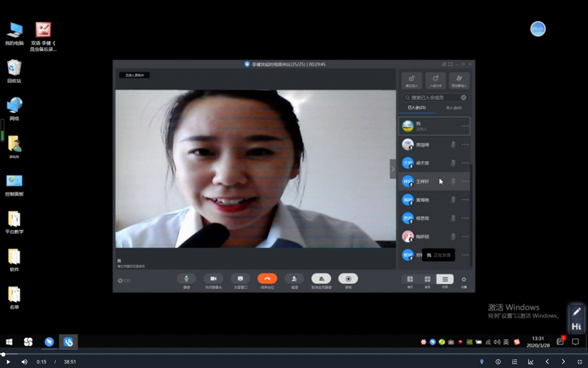Toggle unmute-all members button
The image size is (588, 368).
tap(321, 279)
